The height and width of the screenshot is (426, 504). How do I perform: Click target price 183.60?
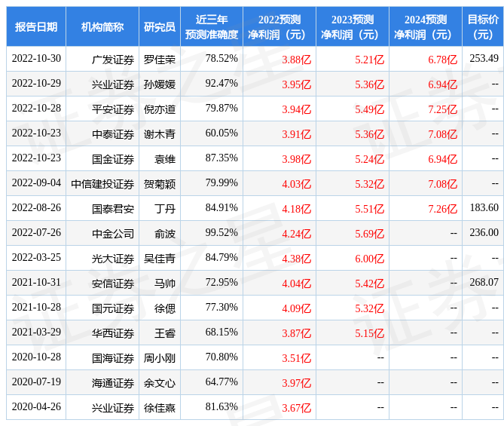pyautogui.click(x=484, y=208)
